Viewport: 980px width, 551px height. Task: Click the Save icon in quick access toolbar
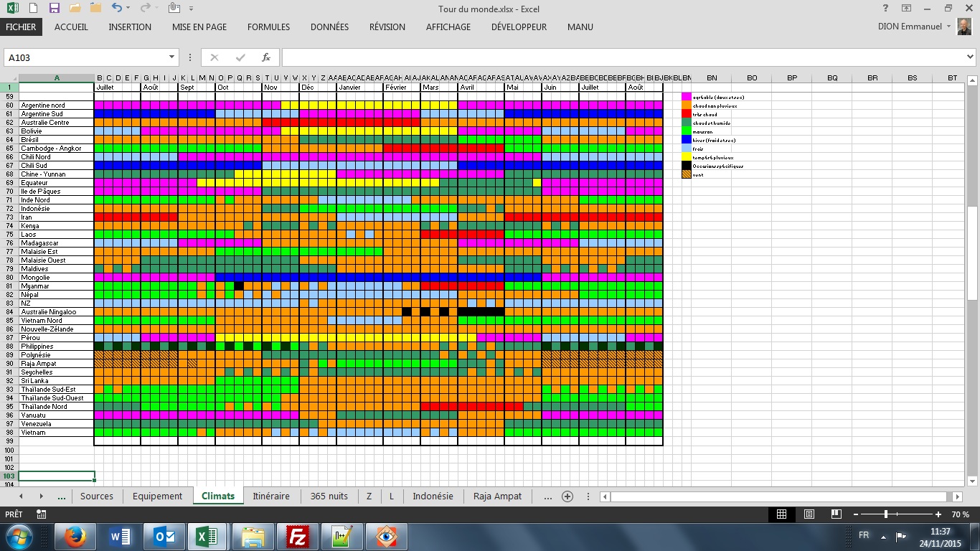pyautogui.click(x=55, y=9)
